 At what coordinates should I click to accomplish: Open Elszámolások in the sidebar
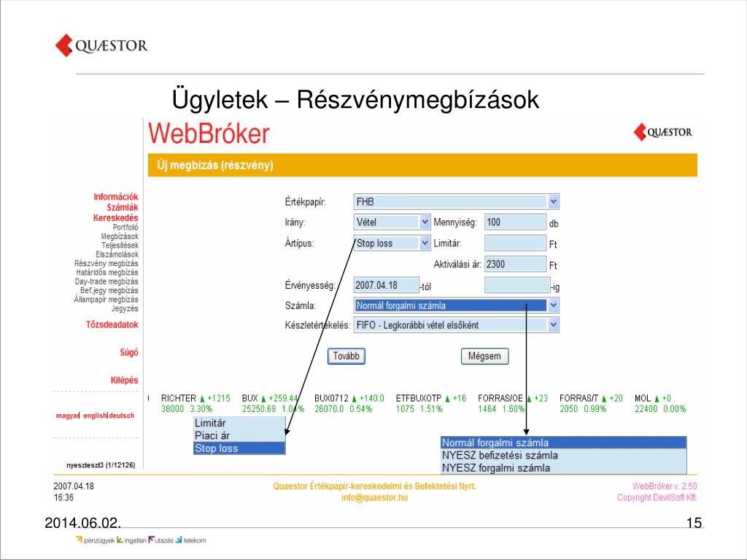pyautogui.click(x=117, y=254)
